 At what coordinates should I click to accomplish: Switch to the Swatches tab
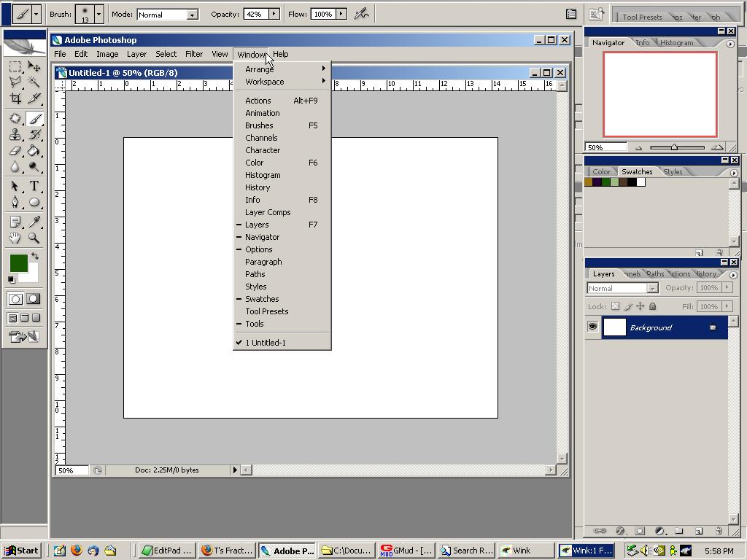(x=638, y=171)
